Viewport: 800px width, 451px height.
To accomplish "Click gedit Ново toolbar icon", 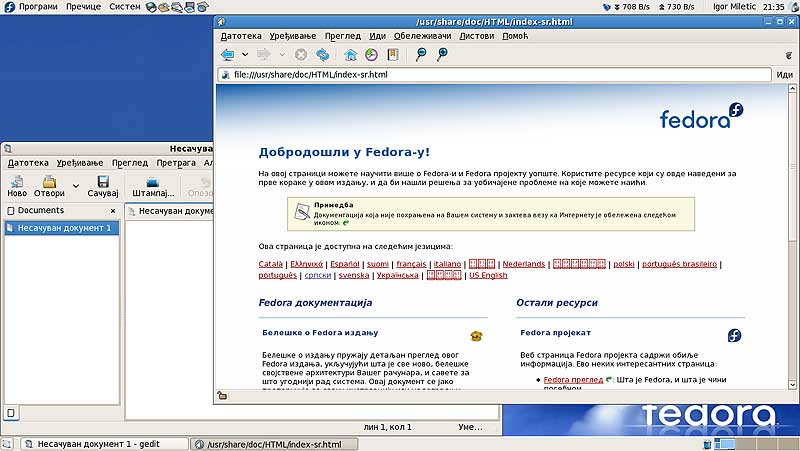I will point(17,186).
